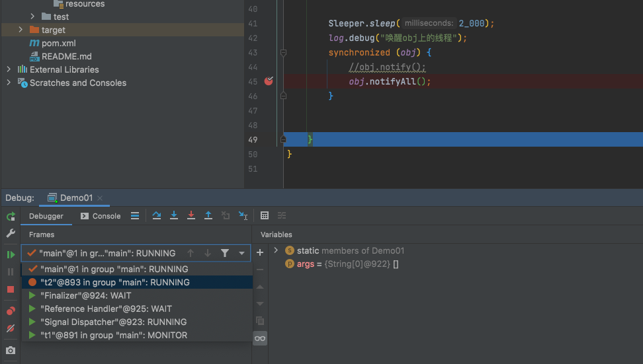Expand the target folder

coord(21,30)
